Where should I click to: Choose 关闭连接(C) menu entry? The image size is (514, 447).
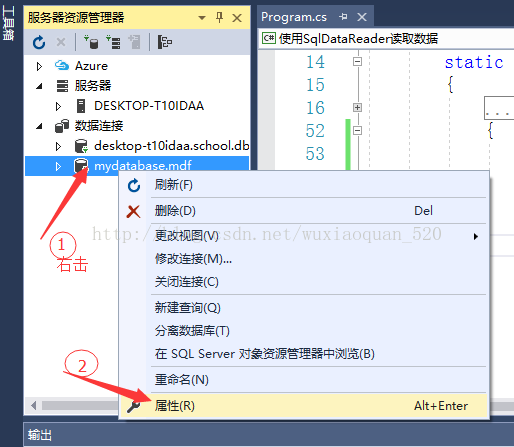[x=303, y=282]
